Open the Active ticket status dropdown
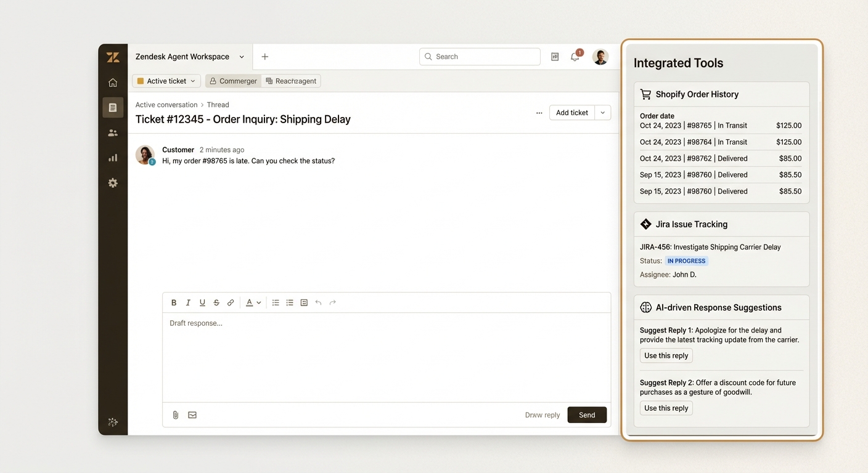This screenshot has height=473, width=868. pyautogui.click(x=166, y=81)
